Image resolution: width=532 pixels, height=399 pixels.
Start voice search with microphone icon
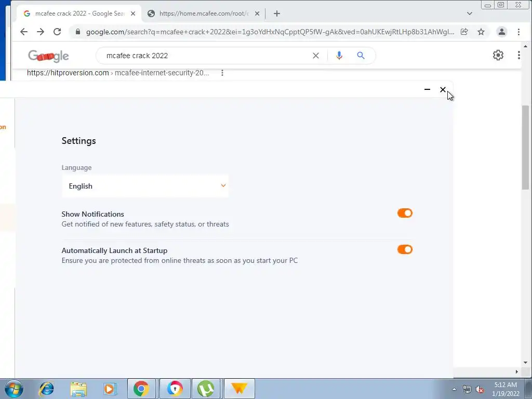[x=339, y=56]
